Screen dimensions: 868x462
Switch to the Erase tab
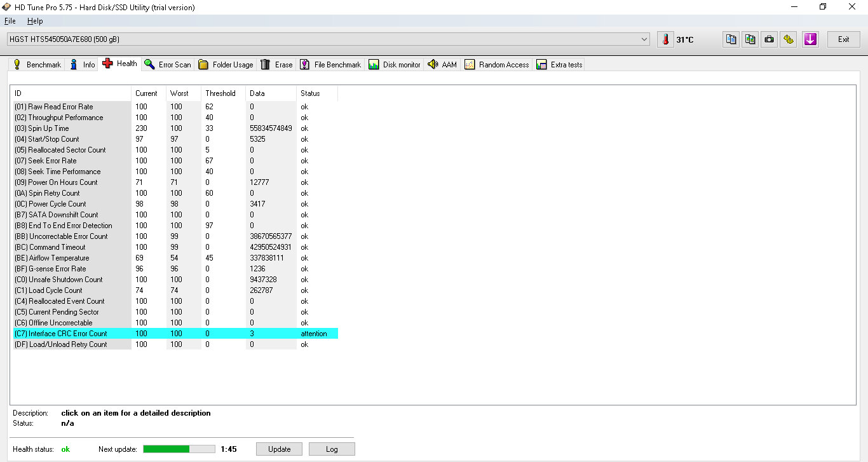coord(276,65)
